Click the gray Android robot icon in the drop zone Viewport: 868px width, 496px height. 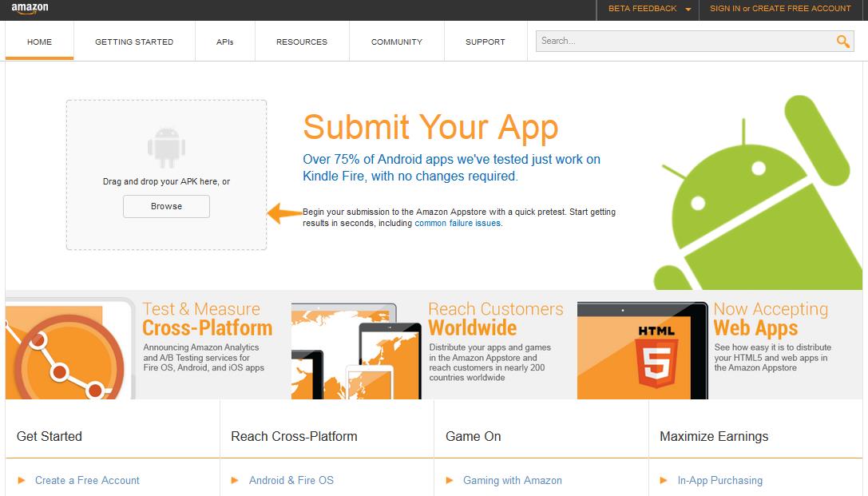click(x=166, y=148)
